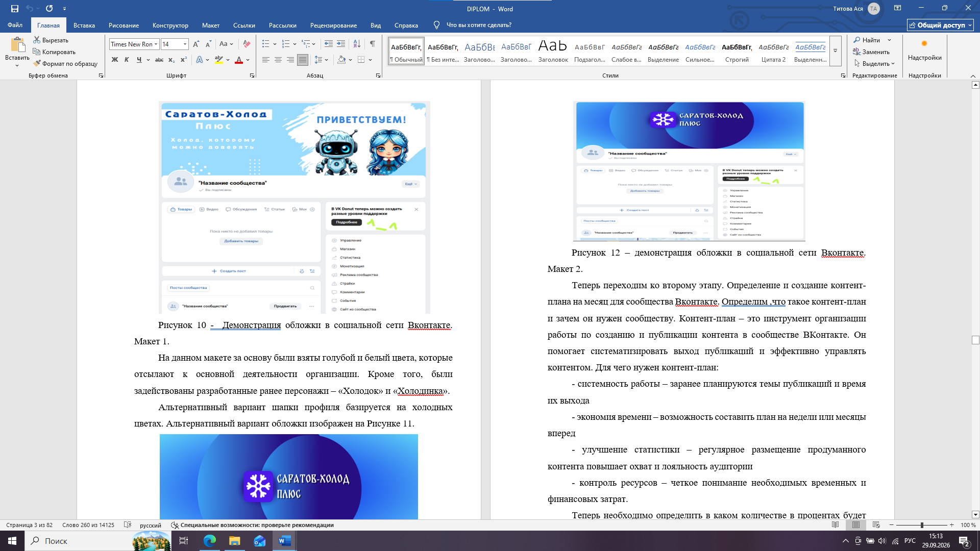Open the Рецензирование tab
Image resolution: width=980 pixels, height=551 pixels.
333,25
